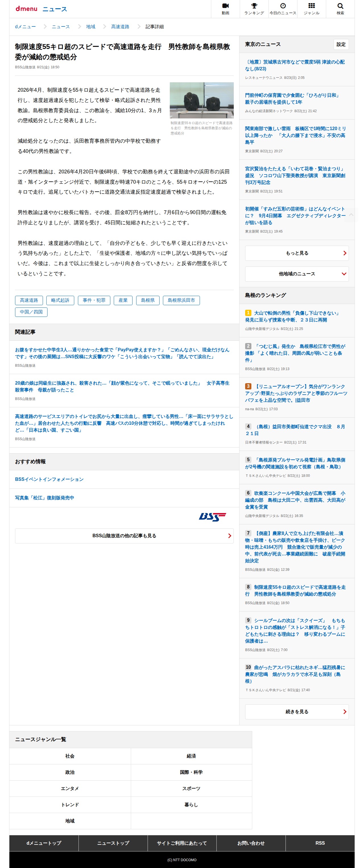364x868 pixels.
Task: Expand the 他地域のニュース dropdown
Action: tap(297, 274)
